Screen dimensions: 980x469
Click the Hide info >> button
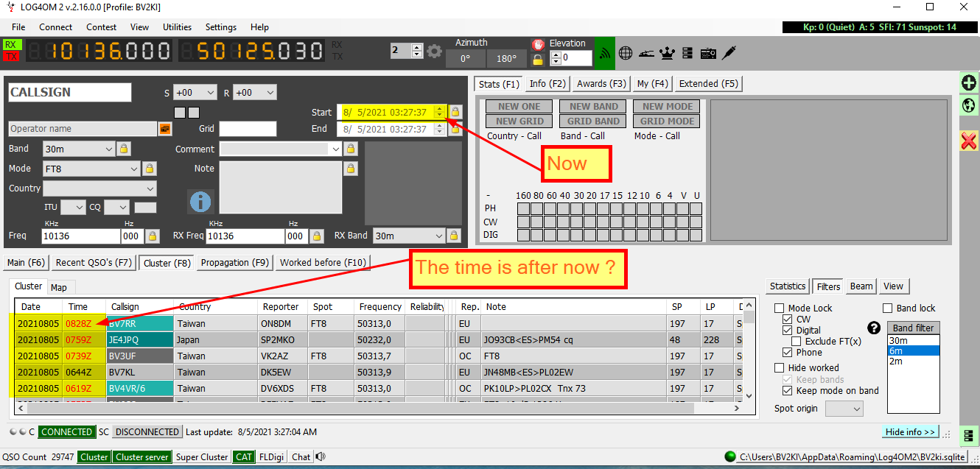(911, 432)
